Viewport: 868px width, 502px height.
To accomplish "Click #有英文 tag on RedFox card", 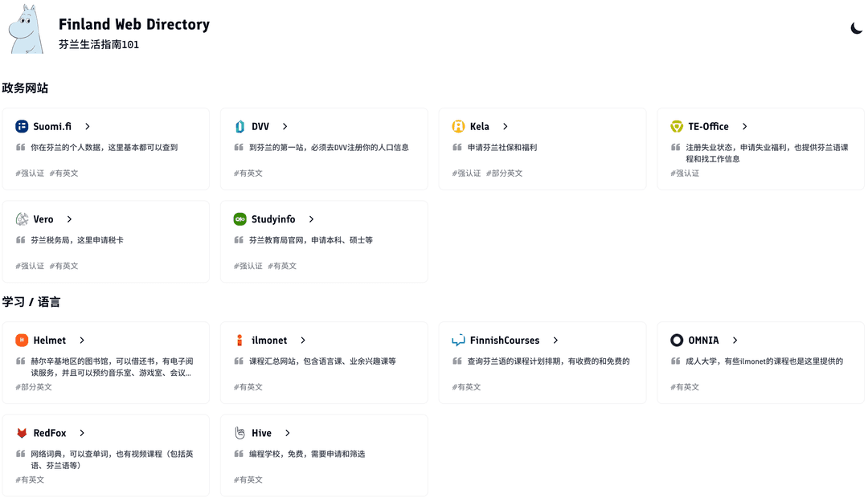I will point(30,480).
